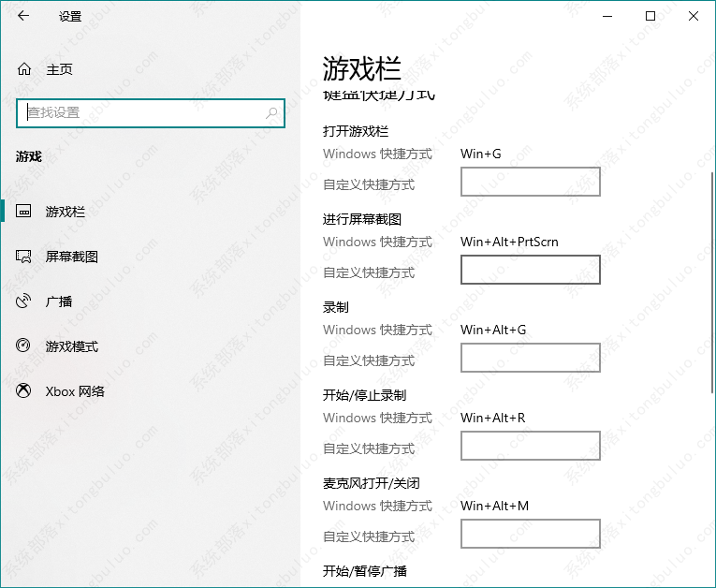Click the back arrow in title bar
The width and height of the screenshot is (716, 588).
point(22,16)
